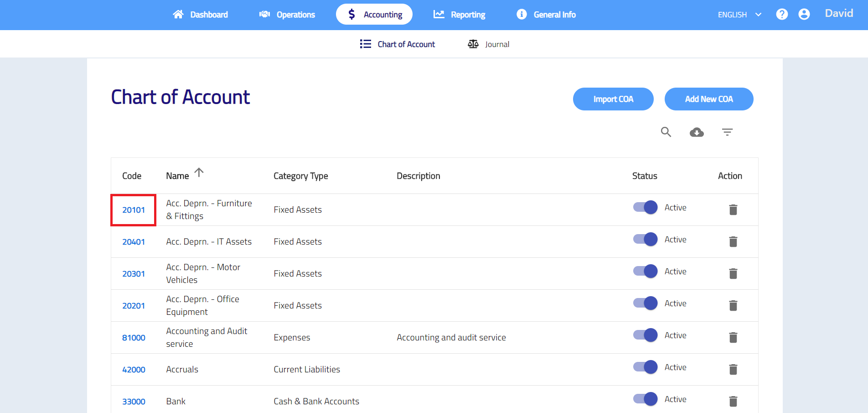
Task: Click the Category Type column header
Action: pyautogui.click(x=300, y=176)
